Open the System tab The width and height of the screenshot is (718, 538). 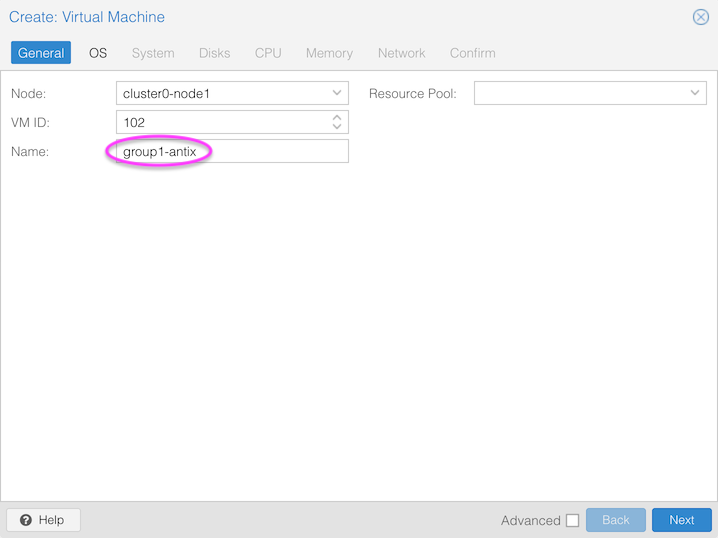[153, 53]
